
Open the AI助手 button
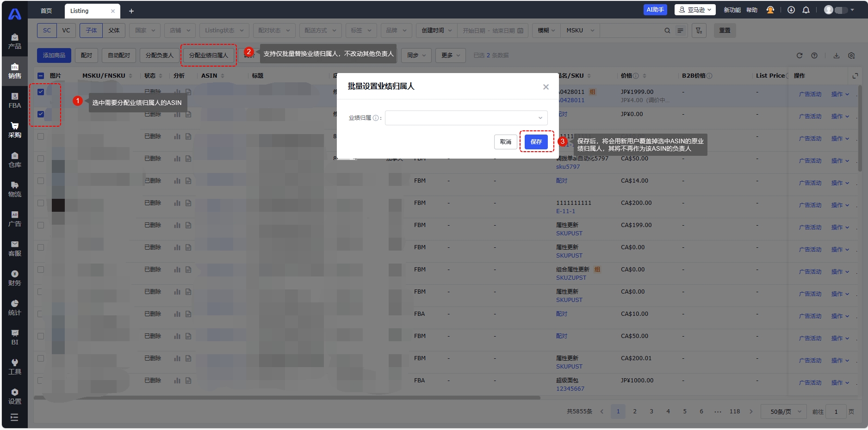pos(655,10)
